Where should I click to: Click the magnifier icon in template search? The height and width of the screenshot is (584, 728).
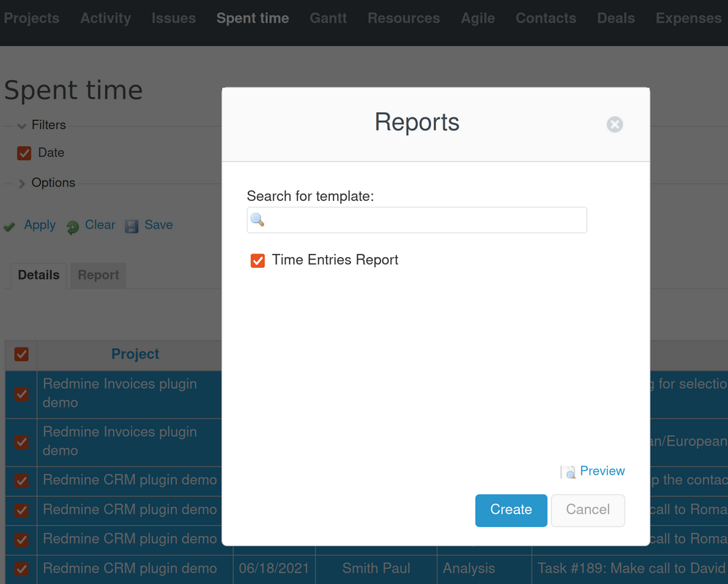coord(257,220)
